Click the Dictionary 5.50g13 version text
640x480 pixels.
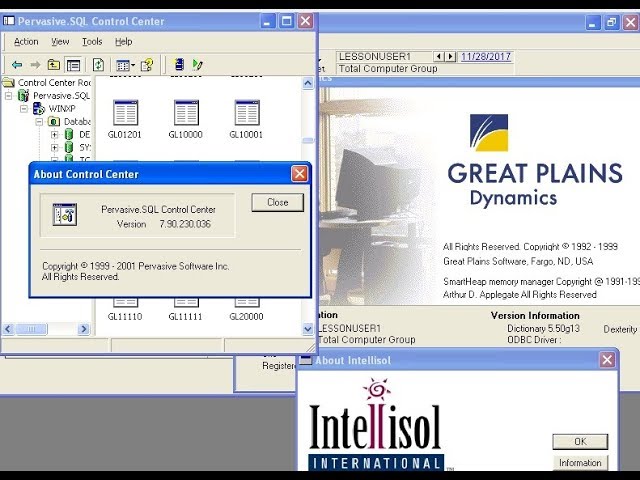click(x=543, y=329)
